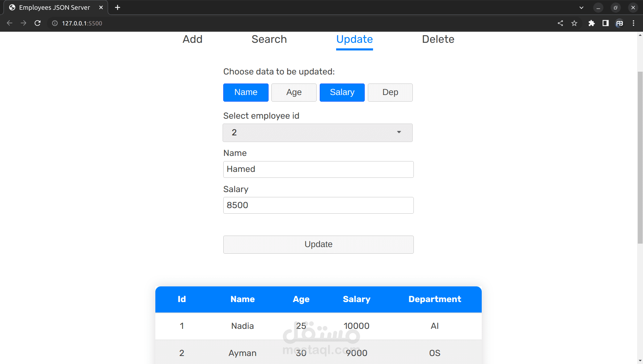Screen dimensions: 643x364
Task: Toggle browser side panel
Action: pos(605,23)
